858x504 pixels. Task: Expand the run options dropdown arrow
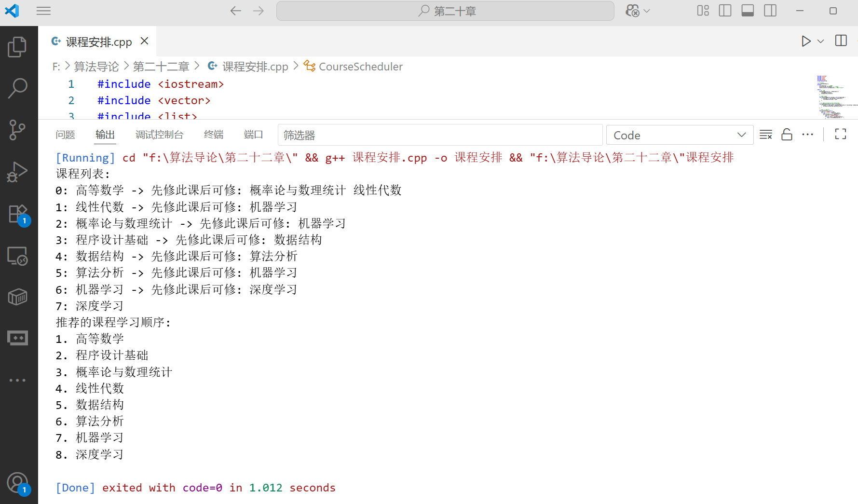(820, 41)
